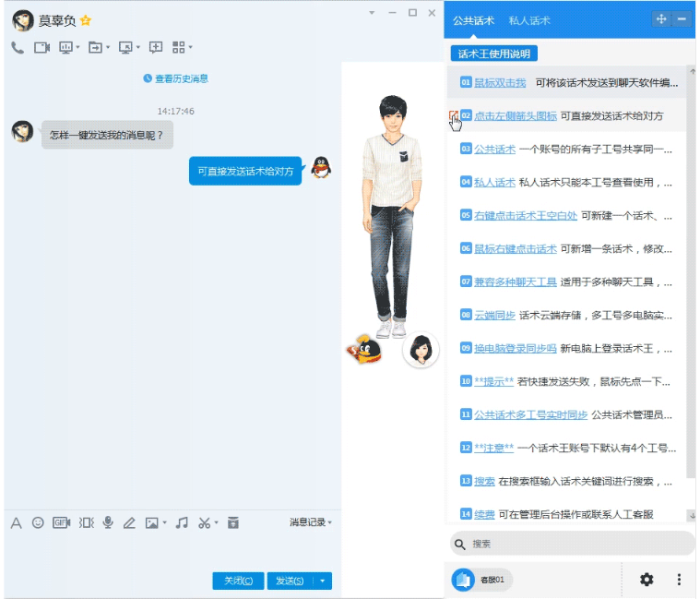Expand the screenshot scissors dropdown arrow
Image resolution: width=700 pixels, height=599 pixels.
point(216,522)
